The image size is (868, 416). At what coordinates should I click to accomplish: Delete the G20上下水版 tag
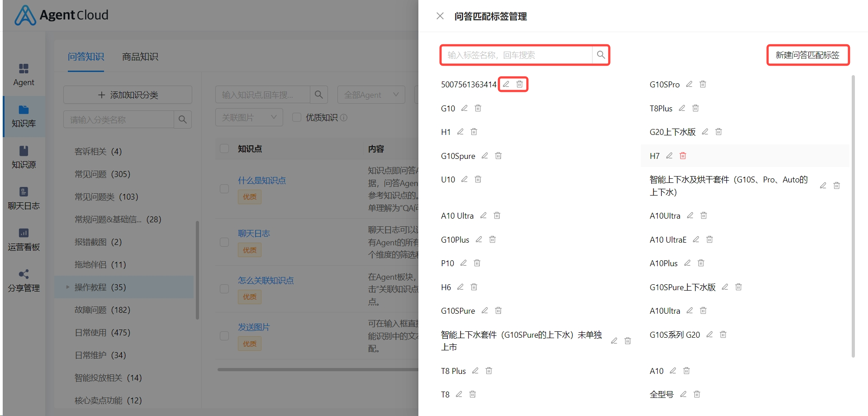click(719, 132)
